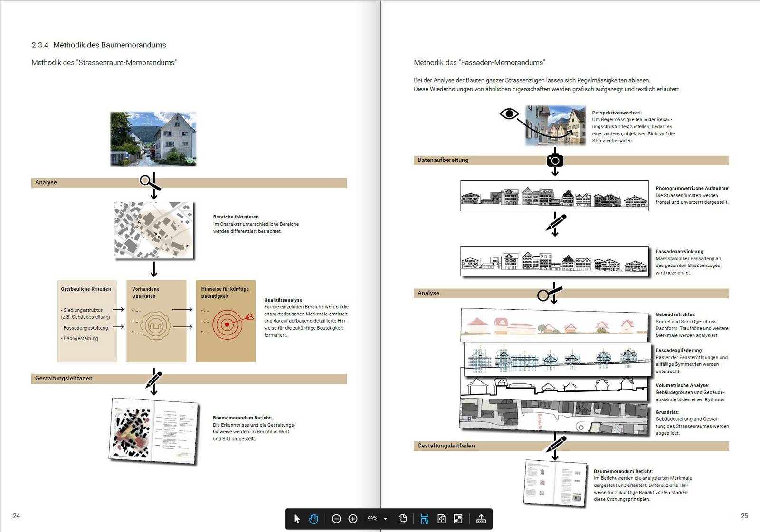This screenshot has height=532, width=760.
Task: Click the '2.3.4 Methodik des Baumemorandums' heading
Action: pos(99,45)
